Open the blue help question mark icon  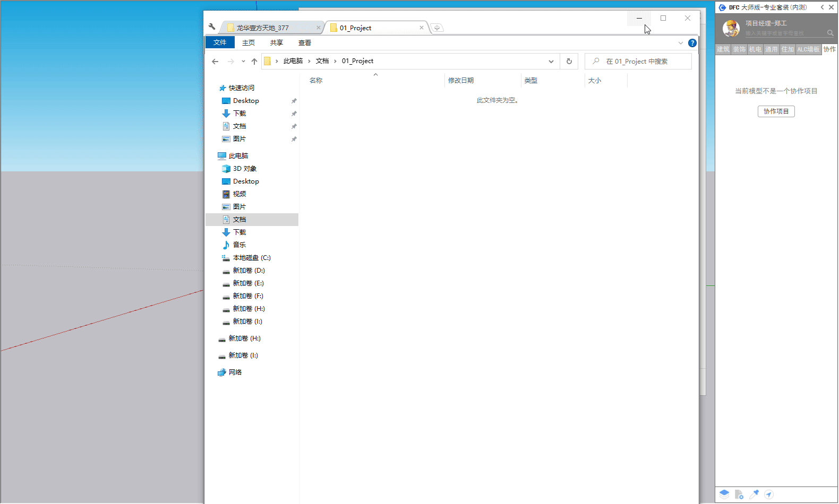coord(692,43)
